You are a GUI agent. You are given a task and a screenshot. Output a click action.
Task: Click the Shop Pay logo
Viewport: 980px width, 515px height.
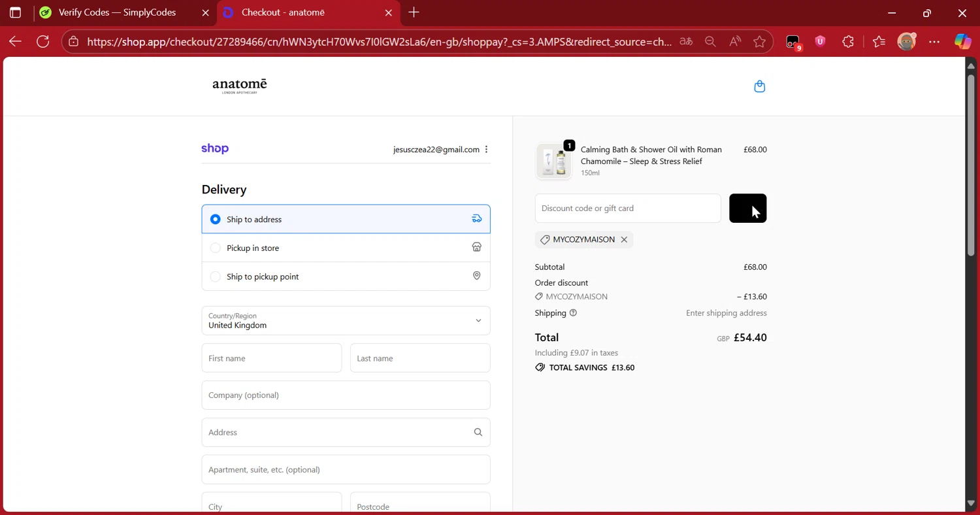[x=215, y=149]
